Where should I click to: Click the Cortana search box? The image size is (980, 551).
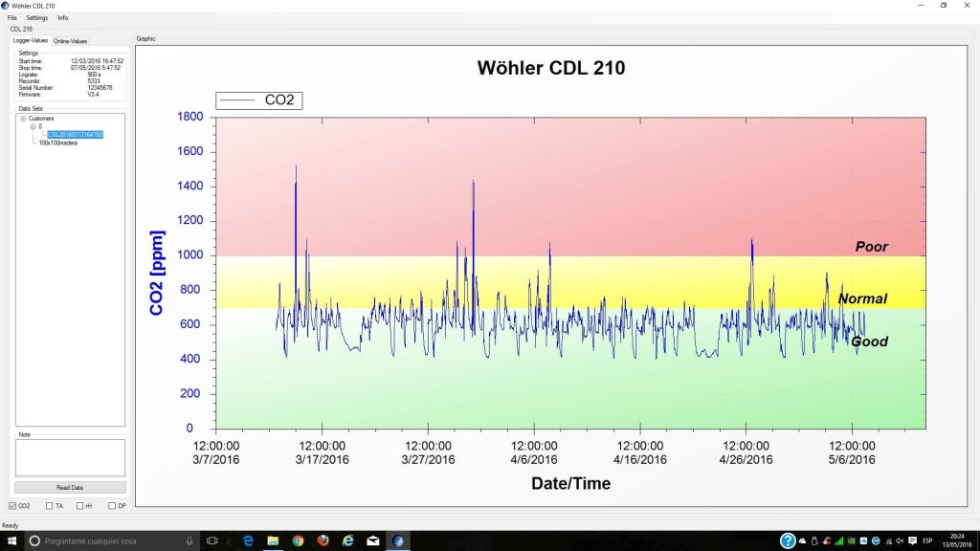coord(113,541)
